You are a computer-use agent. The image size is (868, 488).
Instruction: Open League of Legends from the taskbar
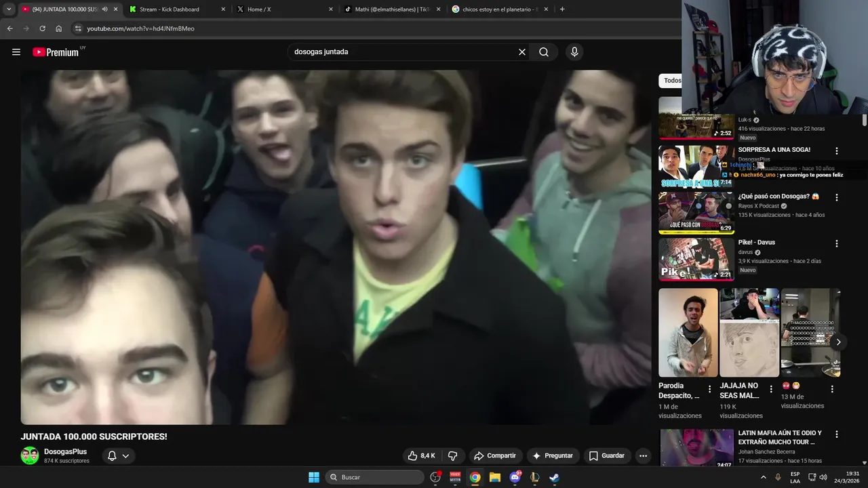click(x=534, y=477)
